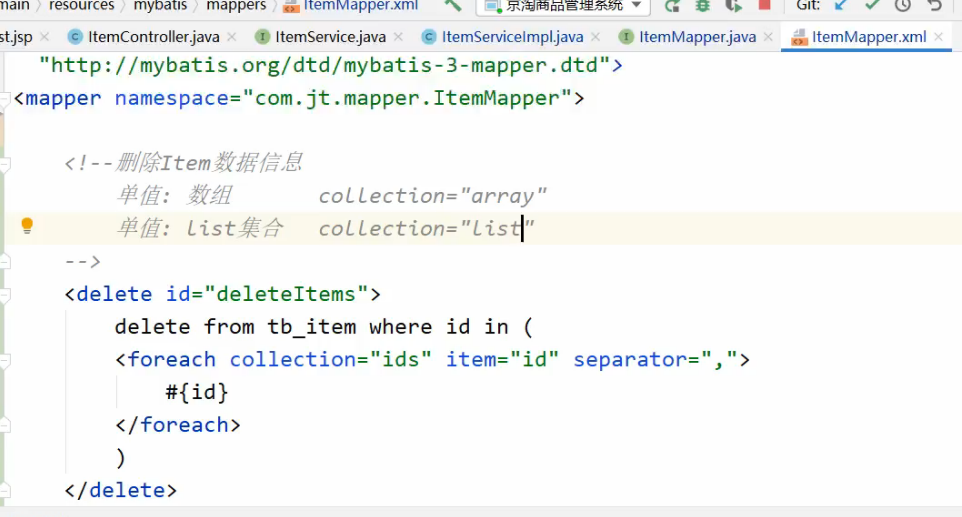Close the ItemController.java tab
962x517 pixels.
[x=232, y=37]
